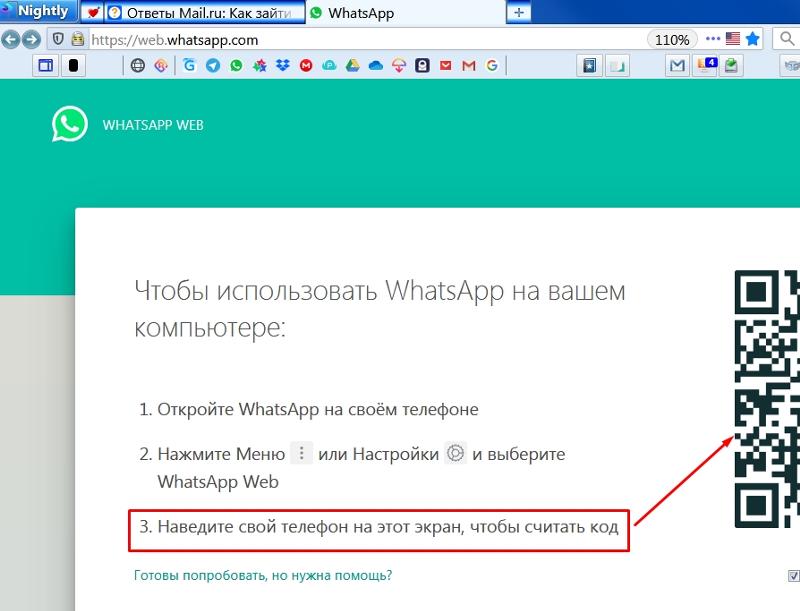The width and height of the screenshot is (800, 611).
Task: Open the tracking protection shield icon
Action: [58, 39]
